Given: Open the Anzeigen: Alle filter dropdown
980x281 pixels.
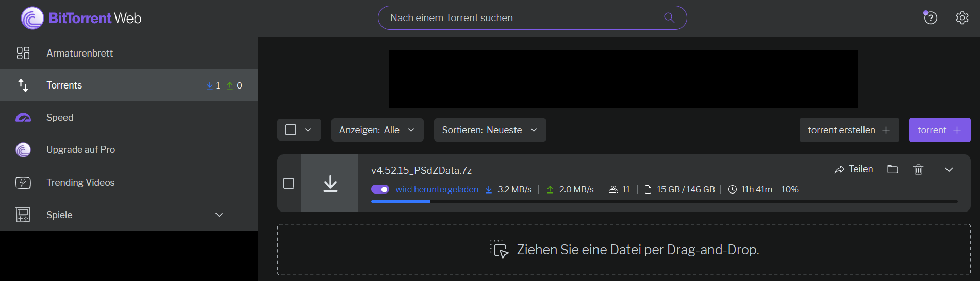Looking at the screenshot, I should 377,130.
